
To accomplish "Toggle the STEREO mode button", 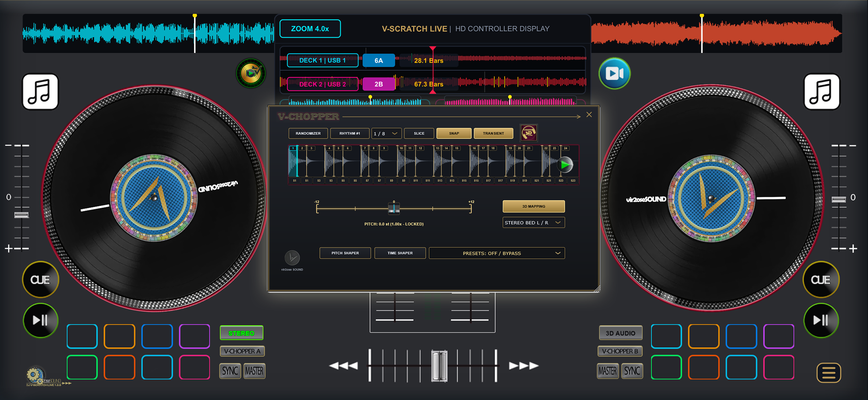I will (241, 333).
